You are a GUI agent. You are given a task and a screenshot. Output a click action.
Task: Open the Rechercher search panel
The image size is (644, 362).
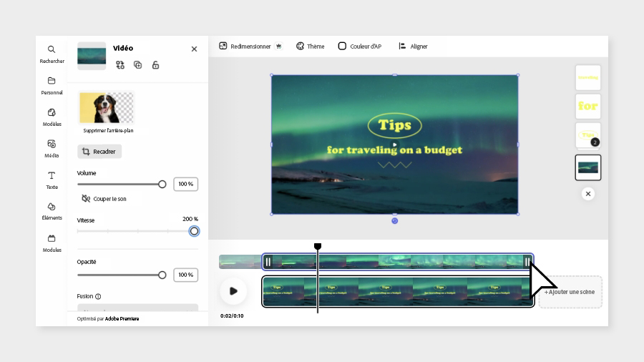pos(52,54)
